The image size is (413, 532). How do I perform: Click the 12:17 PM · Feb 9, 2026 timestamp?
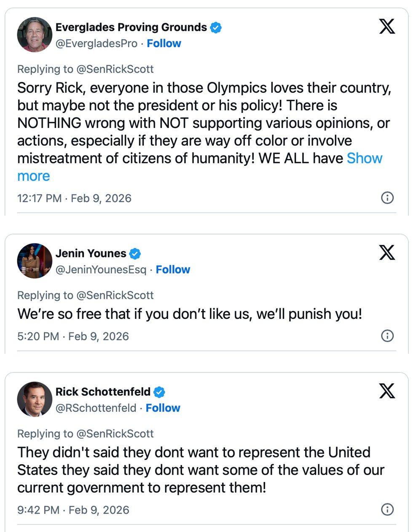[74, 198]
